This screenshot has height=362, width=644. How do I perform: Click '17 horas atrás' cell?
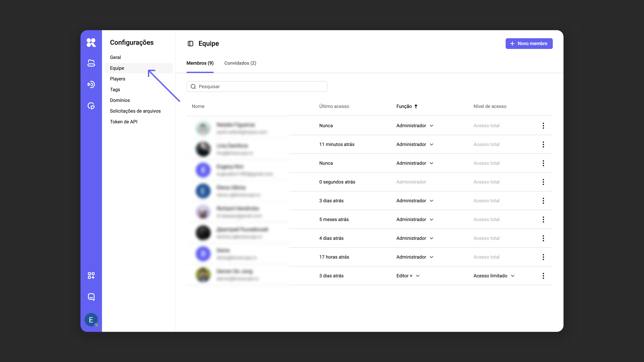click(334, 257)
